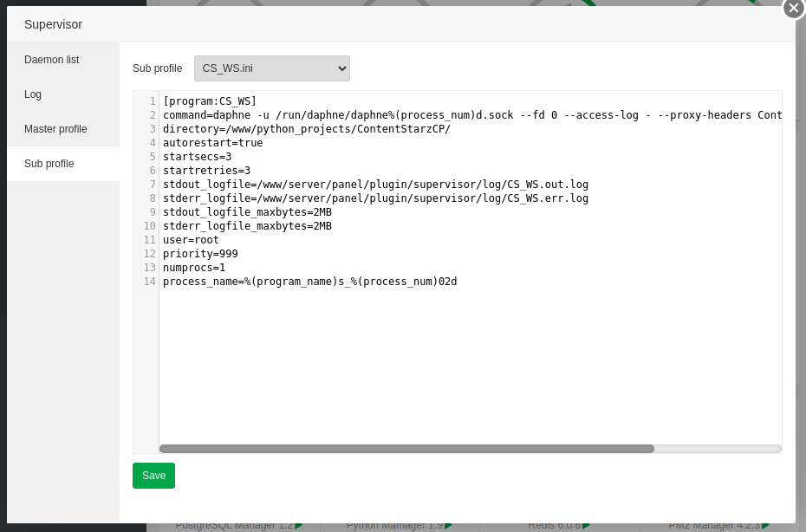Click the startretries=3 line
Image resolution: width=806 pixels, height=532 pixels.
tap(206, 171)
